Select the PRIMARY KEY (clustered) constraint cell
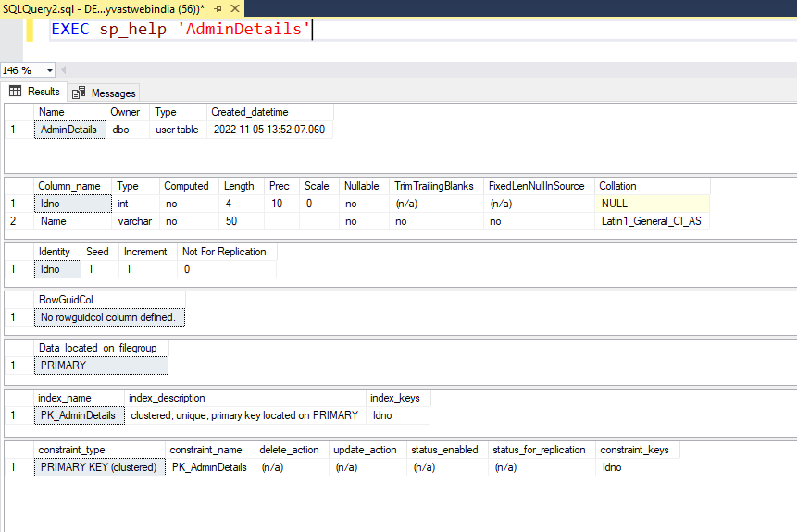This screenshot has width=797, height=532. point(98,467)
